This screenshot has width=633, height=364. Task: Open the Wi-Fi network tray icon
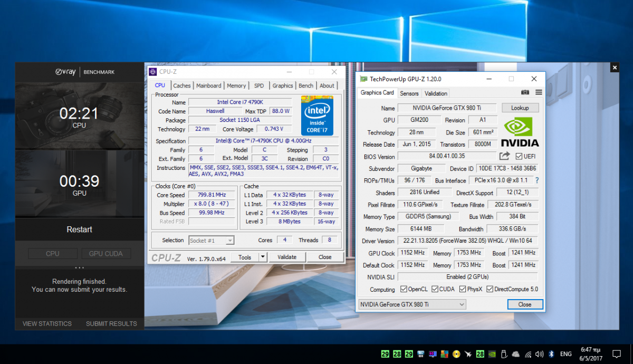[528, 354]
